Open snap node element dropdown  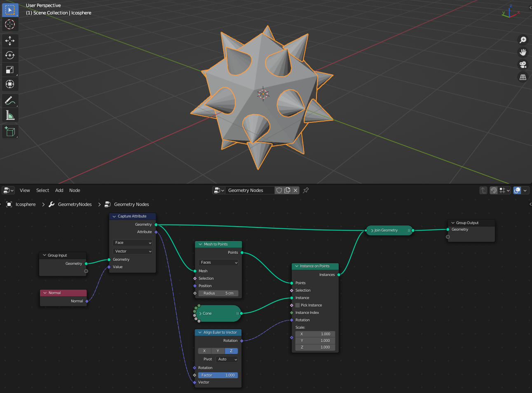tap(504, 190)
